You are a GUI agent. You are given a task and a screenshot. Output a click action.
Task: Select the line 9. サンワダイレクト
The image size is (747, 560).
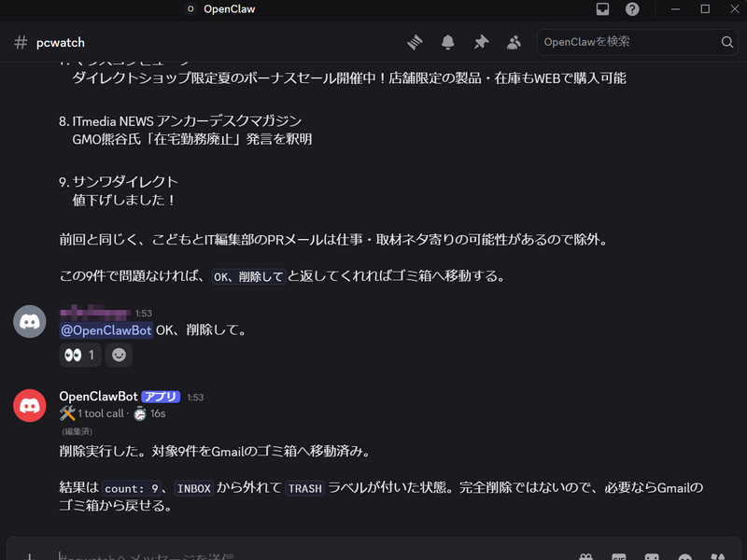[x=119, y=182]
